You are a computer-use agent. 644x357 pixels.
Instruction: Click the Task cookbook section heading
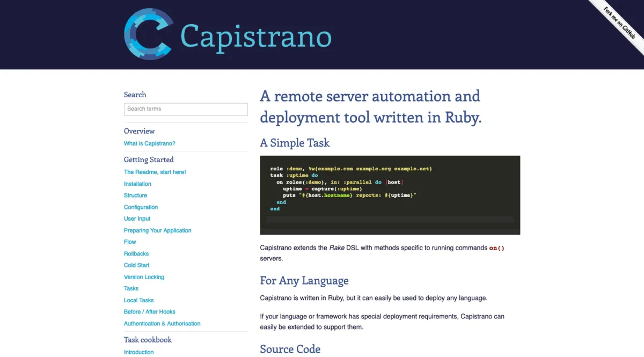point(148,340)
